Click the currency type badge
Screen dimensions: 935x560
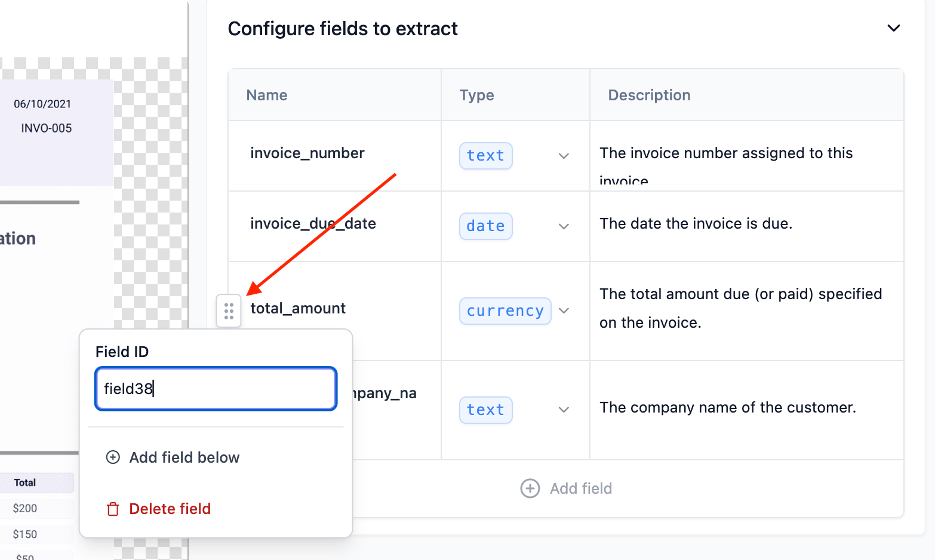click(505, 311)
